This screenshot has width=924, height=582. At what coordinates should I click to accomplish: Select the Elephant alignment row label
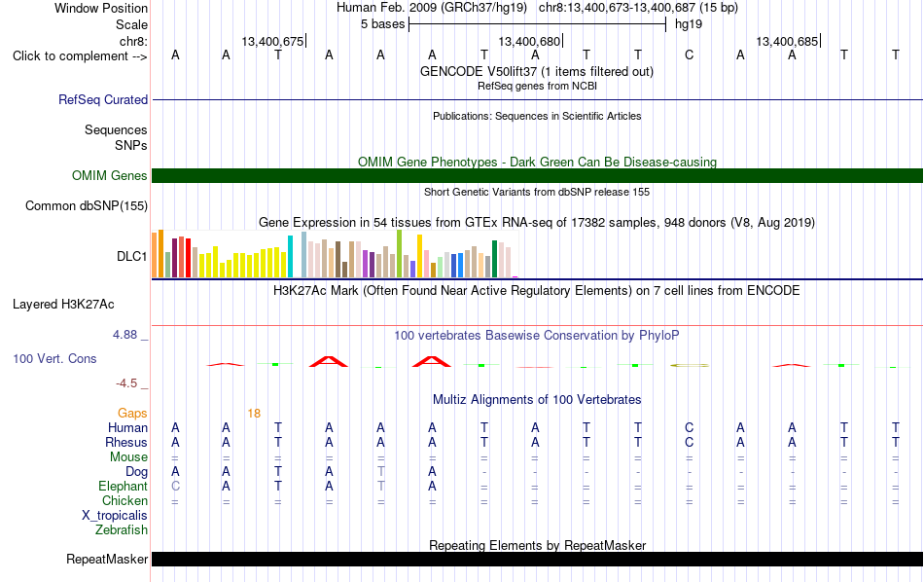coord(123,486)
